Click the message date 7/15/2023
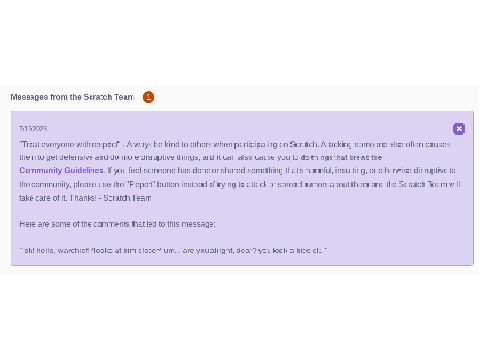Viewport: 480px width, 360px height. [x=33, y=128]
